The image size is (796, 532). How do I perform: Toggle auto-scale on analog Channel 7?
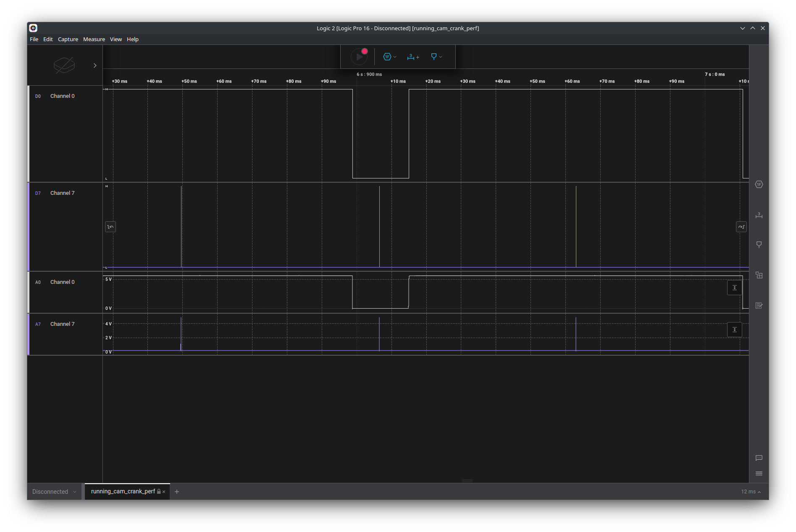point(734,330)
